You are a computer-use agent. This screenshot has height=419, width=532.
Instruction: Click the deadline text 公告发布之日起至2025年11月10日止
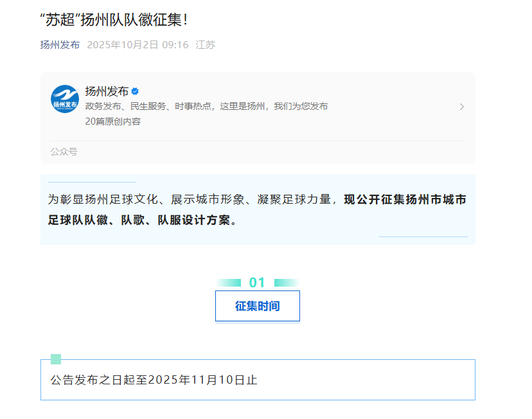click(x=154, y=380)
